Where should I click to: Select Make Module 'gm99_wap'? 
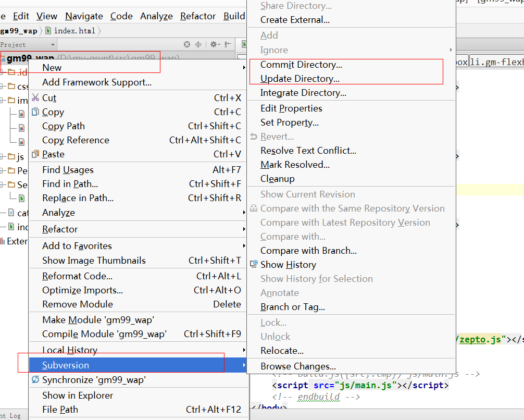point(138,320)
